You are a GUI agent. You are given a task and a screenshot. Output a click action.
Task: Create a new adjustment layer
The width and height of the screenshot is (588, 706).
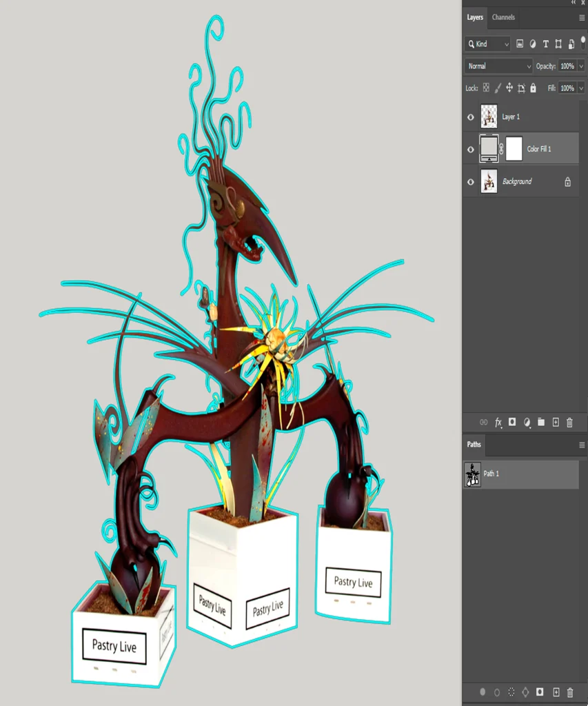(527, 423)
